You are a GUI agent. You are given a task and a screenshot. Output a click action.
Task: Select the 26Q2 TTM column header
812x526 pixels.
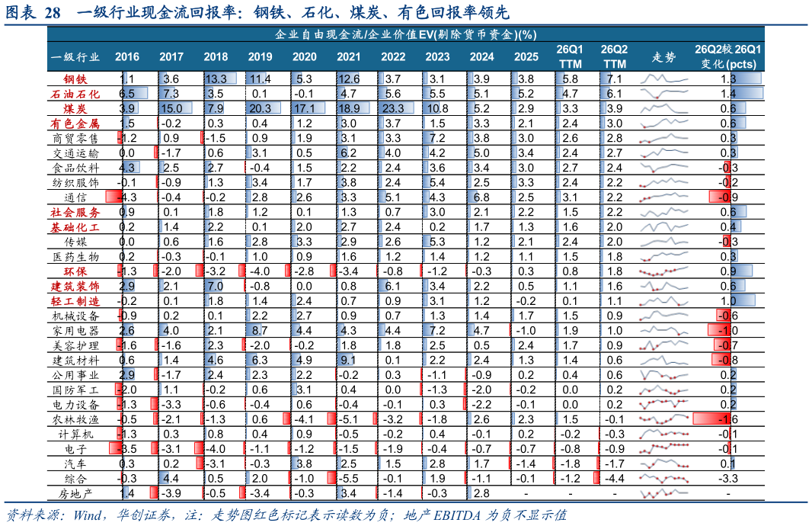614,56
